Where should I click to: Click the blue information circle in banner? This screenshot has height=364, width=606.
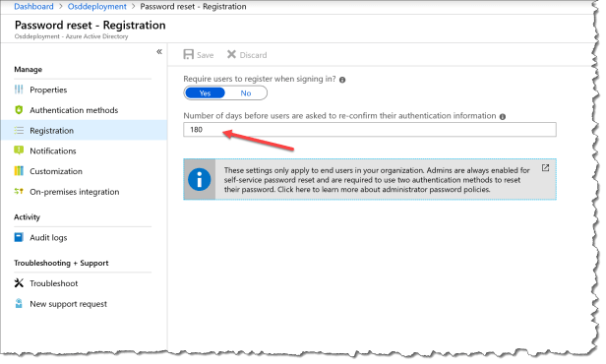pos(200,179)
